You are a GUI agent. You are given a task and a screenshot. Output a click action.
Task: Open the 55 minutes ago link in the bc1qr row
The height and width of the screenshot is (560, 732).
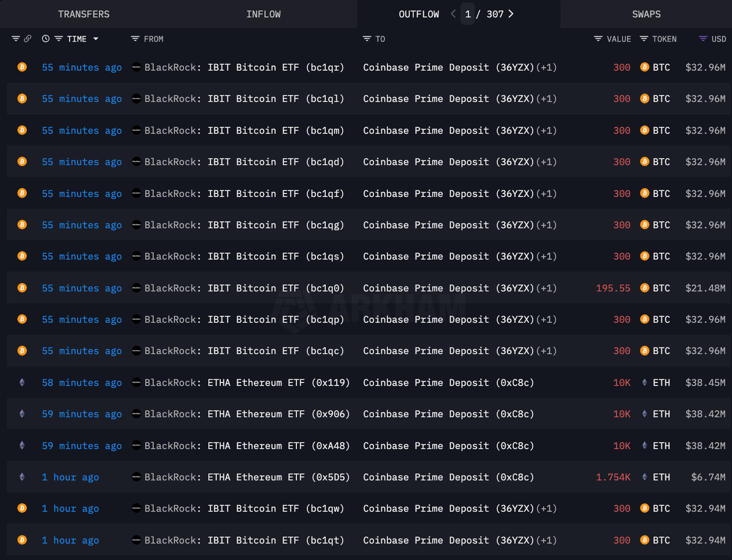click(82, 67)
